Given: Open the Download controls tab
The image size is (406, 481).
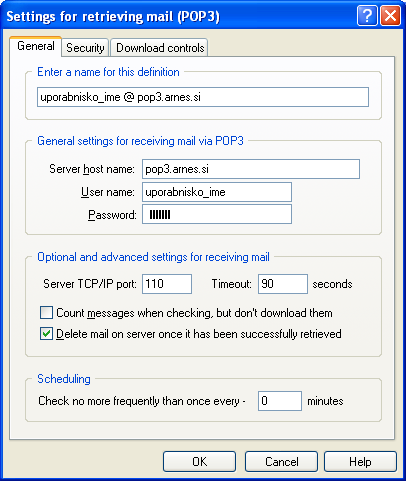Looking at the screenshot, I should pyautogui.click(x=160, y=48).
